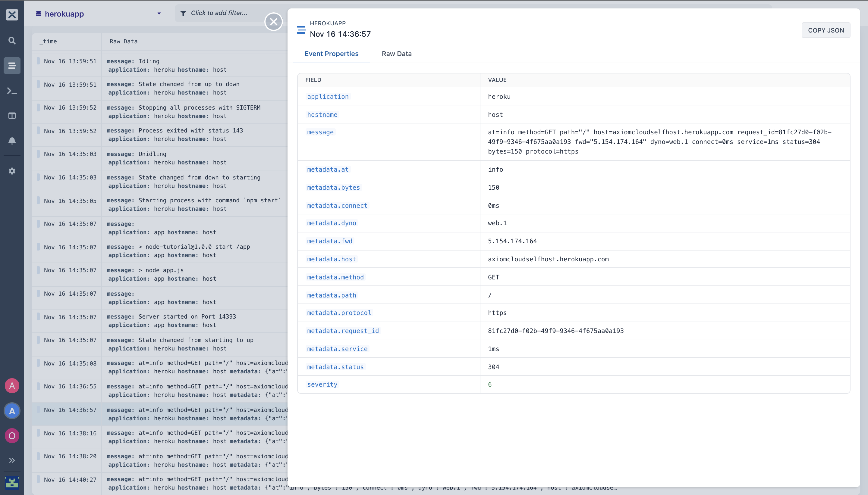Expand the sidebar with double chevron
This screenshot has height=495, width=868.
(12, 460)
